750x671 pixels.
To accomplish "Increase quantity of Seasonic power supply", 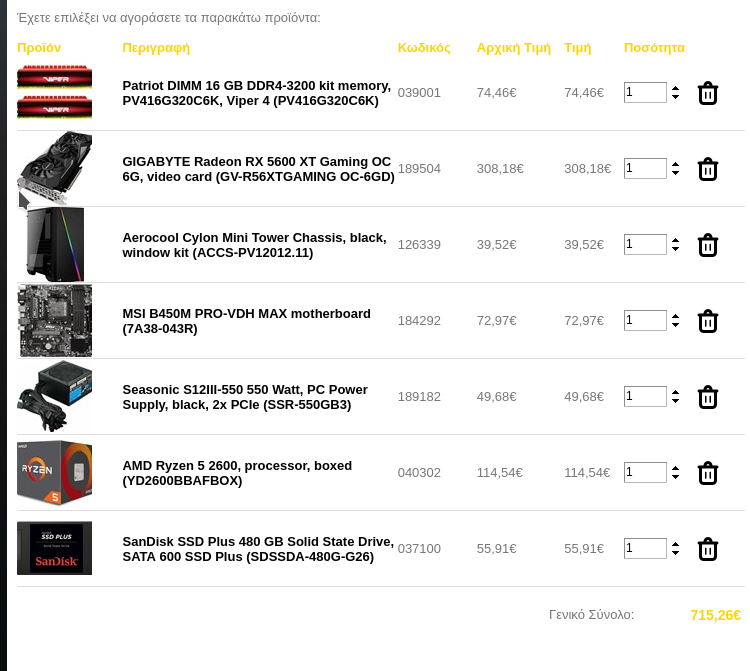I will (x=675, y=392).
